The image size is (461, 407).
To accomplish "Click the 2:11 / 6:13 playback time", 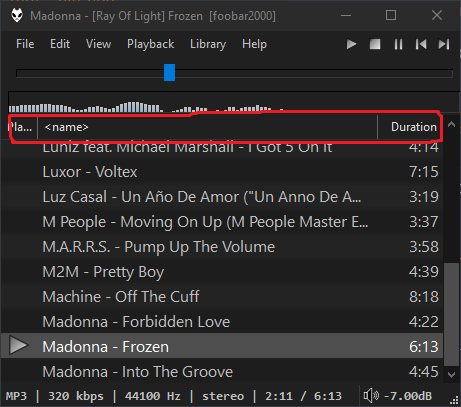I will pyautogui.click(x=303, y=396).
